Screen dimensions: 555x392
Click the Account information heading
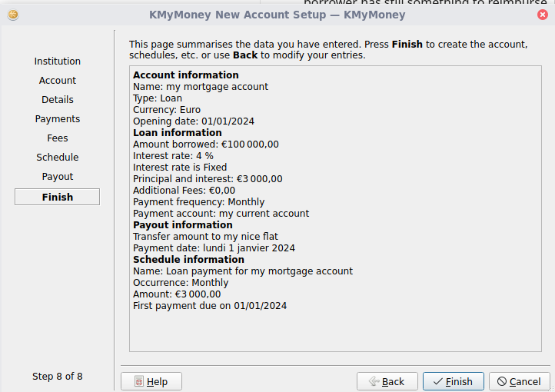185,75
